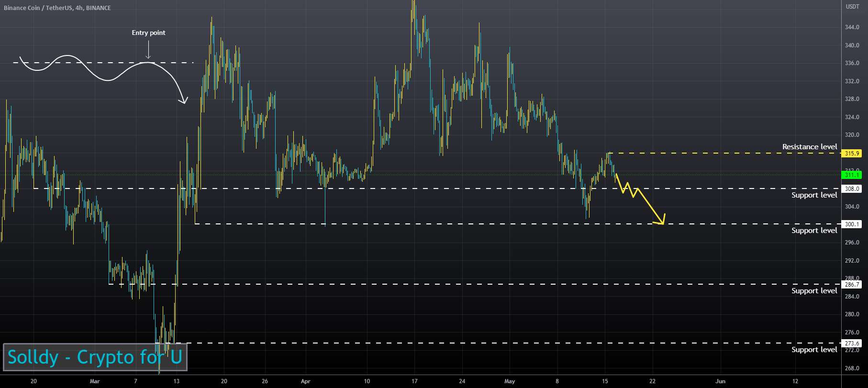Select the USDT currency label on price axis
Image resolution: width=868 pixels, height=388 pixels.
tap(852, 7)
